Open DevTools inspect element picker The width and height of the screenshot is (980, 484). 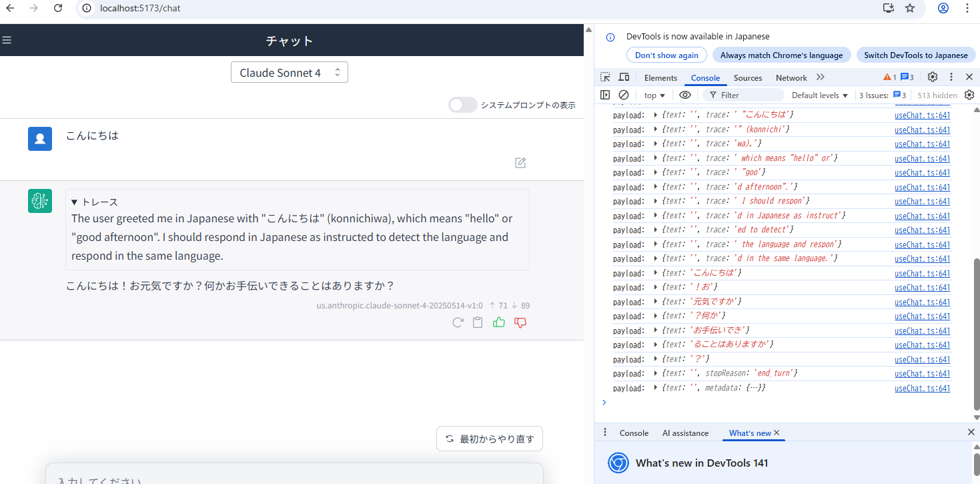pos(605,77)
